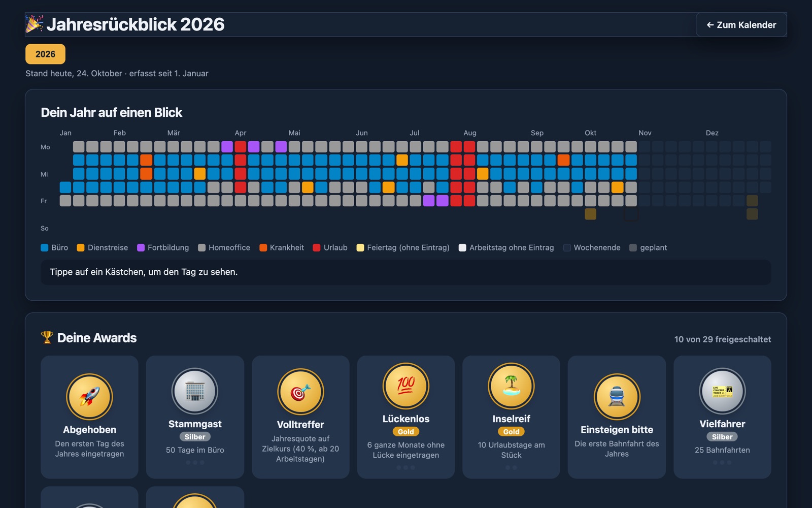812x508 pixels.
Task: Select the "Stand heute, 24. Oktober" status line
Action: click(117, 74)
